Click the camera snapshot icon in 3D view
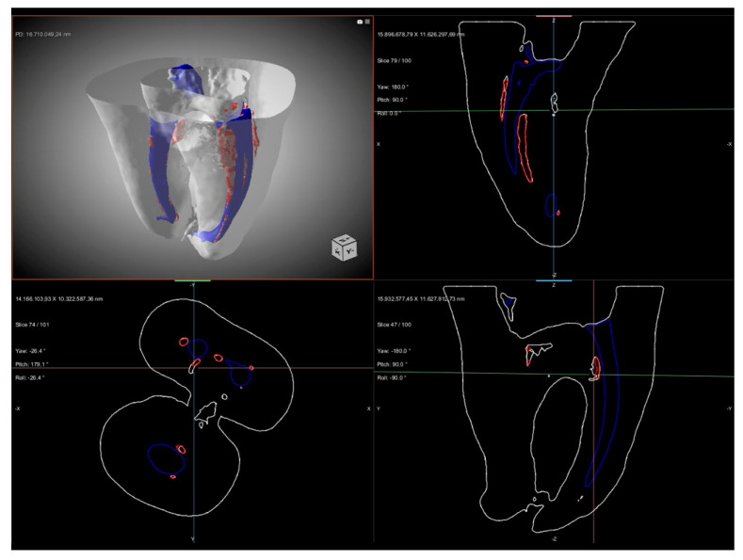 point(360,22)
